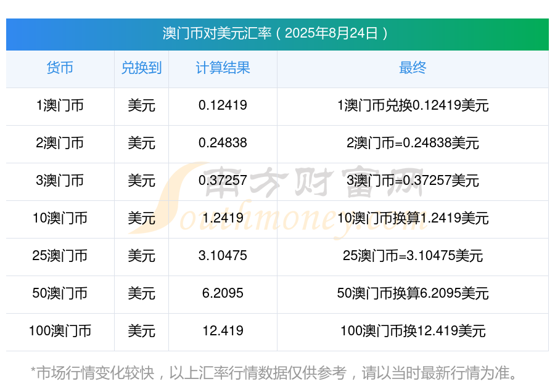Click the value 3.10475 in 计算结果 column
This screenshot has width=555, height=392.
223,255
